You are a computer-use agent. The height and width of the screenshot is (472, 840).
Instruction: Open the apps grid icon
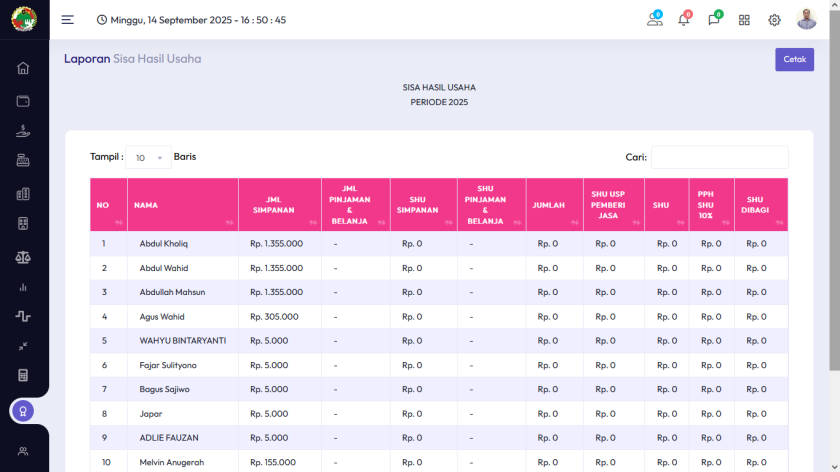tap(744, 20)
